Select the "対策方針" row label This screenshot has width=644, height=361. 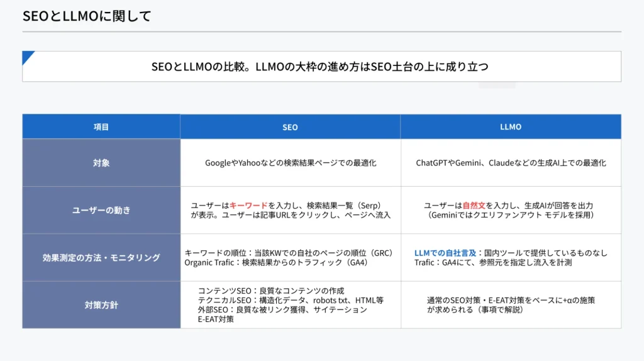101,305
